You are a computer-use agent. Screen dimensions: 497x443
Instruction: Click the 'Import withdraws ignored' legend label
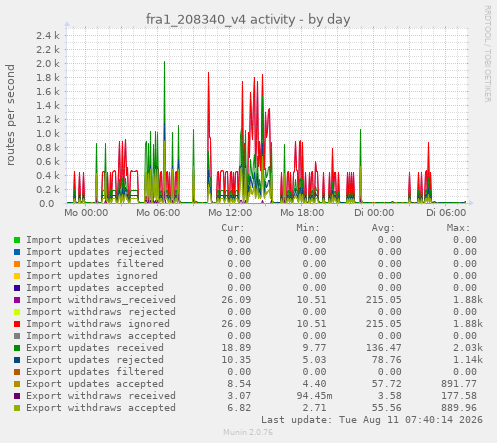(x=98, y=324)
